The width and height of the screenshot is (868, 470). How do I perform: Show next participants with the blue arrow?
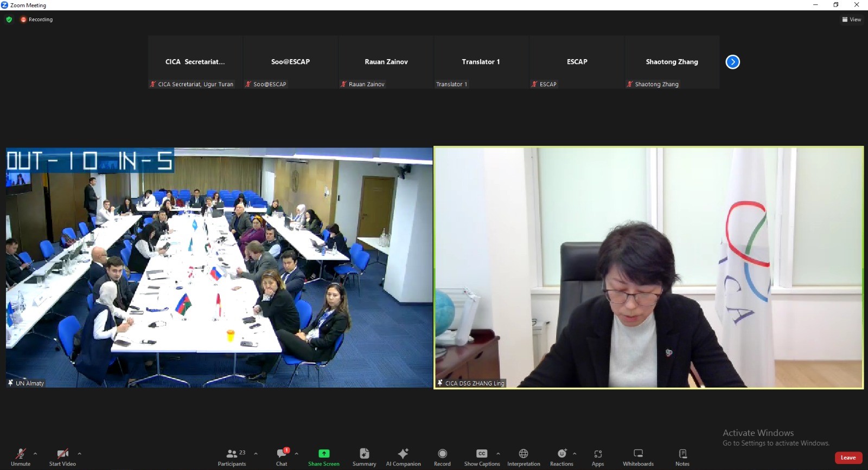[732, 62]
